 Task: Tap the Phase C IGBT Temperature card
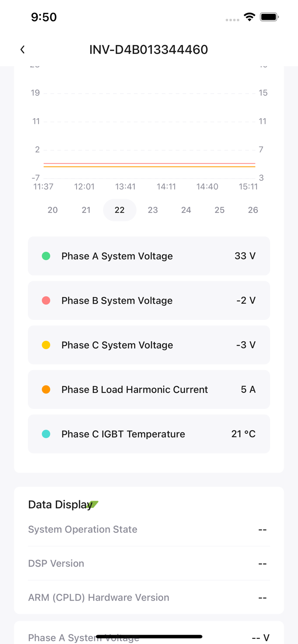pyautogui.click(x=149, y=434)
